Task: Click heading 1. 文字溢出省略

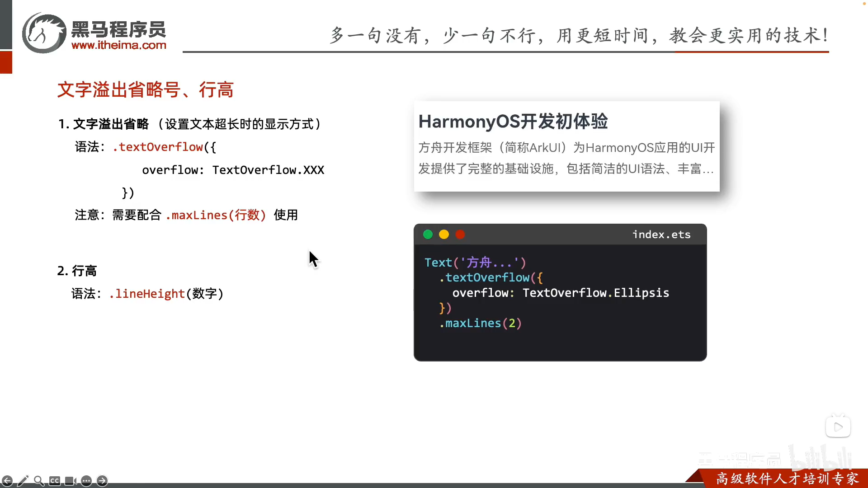Action: click(104, 124)
